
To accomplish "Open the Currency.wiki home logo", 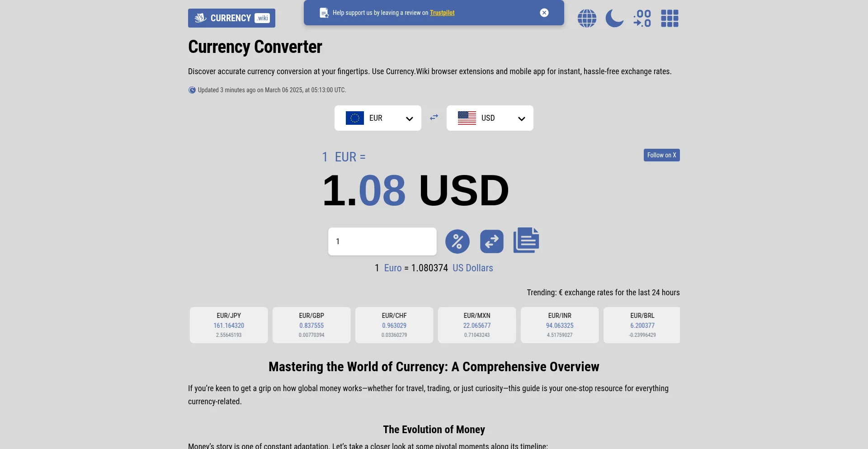I will tap(231, 18).
